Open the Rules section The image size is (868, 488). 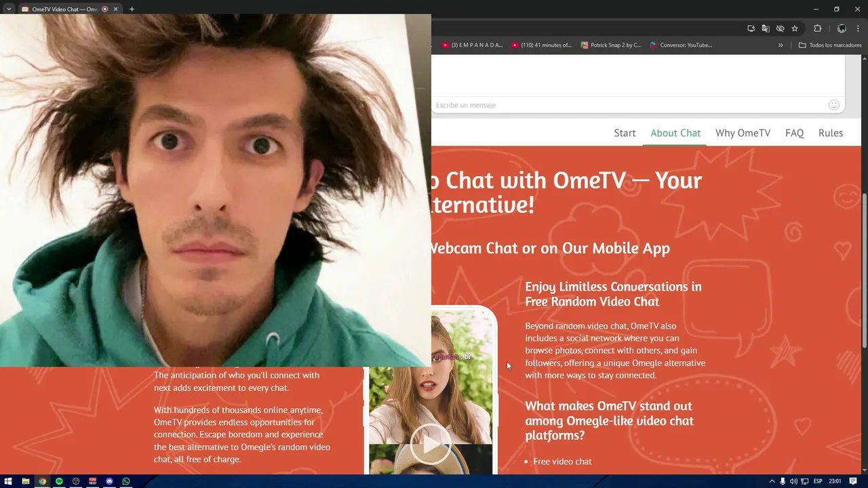click(831, 133)
